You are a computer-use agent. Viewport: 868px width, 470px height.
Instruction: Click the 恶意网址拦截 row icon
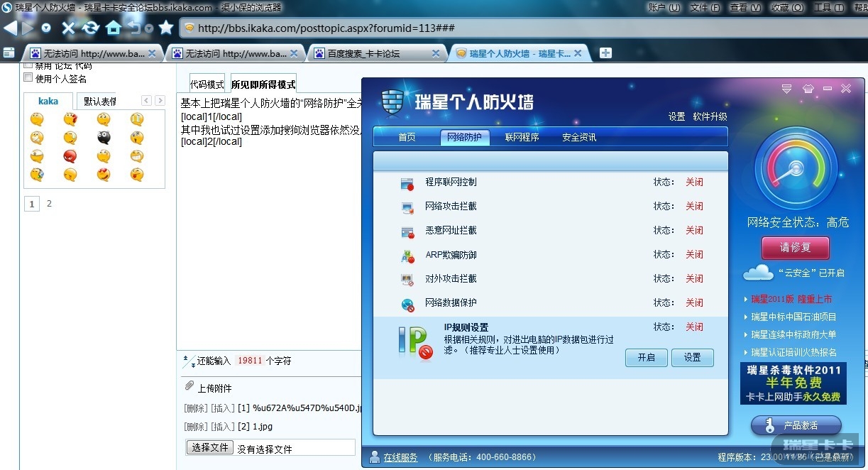point(407,232)
